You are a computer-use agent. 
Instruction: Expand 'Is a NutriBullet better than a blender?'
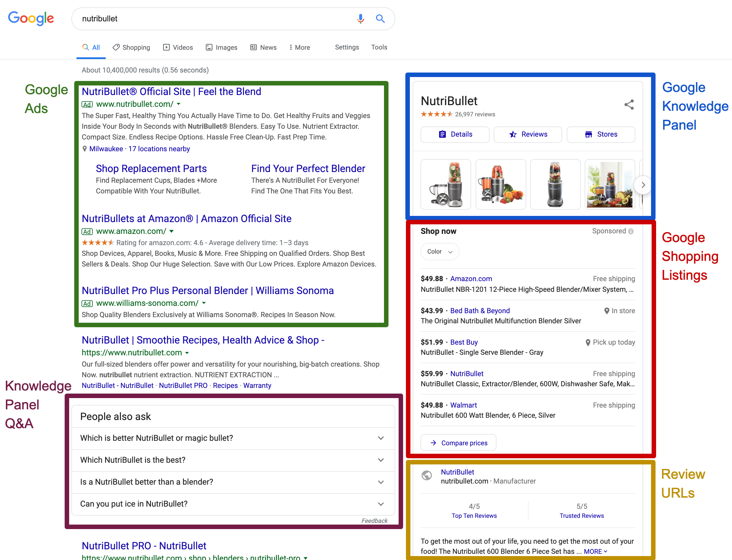pos(233,482)
